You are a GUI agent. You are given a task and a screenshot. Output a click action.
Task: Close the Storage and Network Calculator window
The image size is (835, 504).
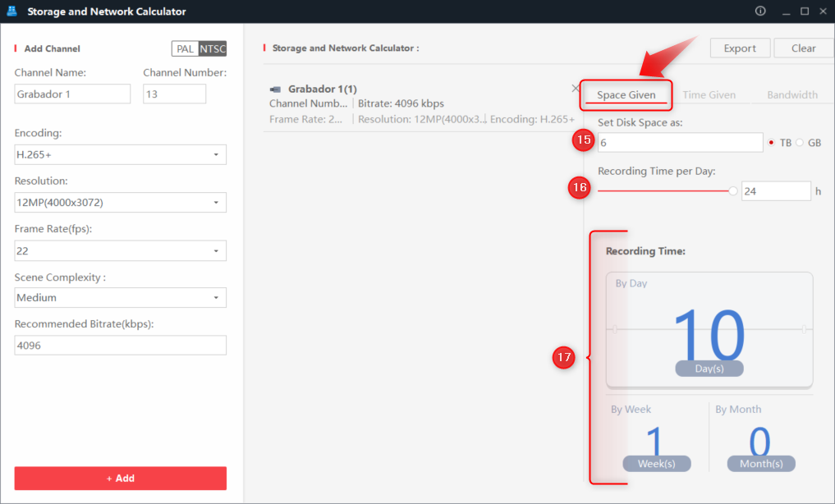click(824, 11)
